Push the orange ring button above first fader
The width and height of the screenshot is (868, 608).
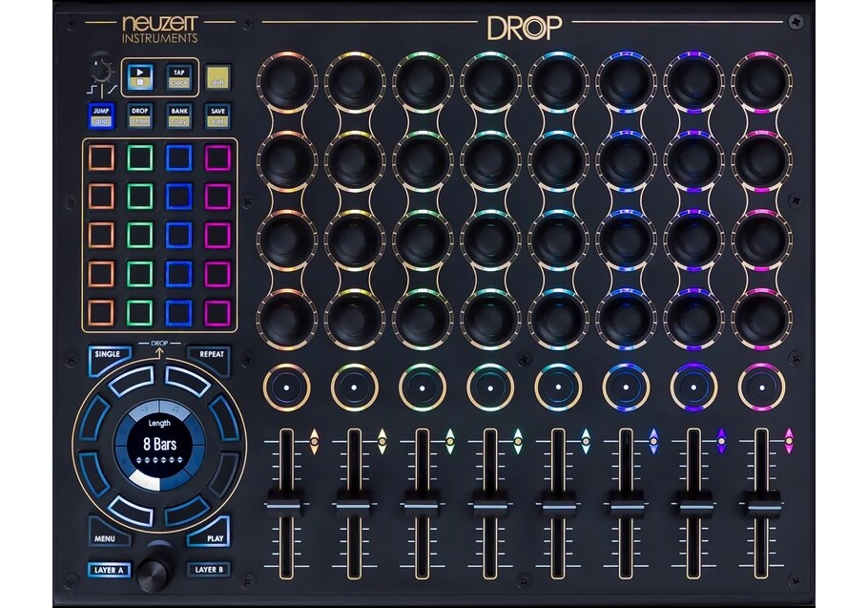coord(287,388)
